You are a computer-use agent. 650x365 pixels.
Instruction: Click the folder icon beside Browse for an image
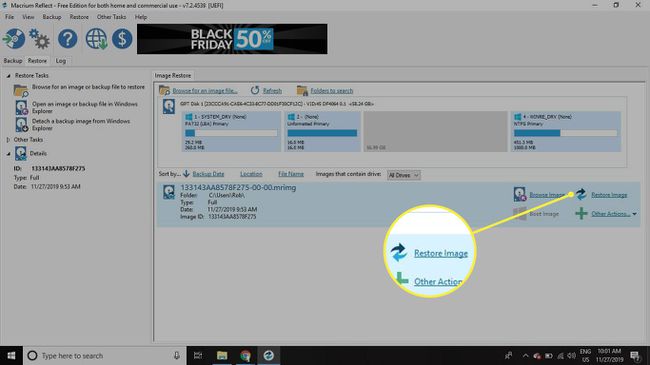click(21, 90)
